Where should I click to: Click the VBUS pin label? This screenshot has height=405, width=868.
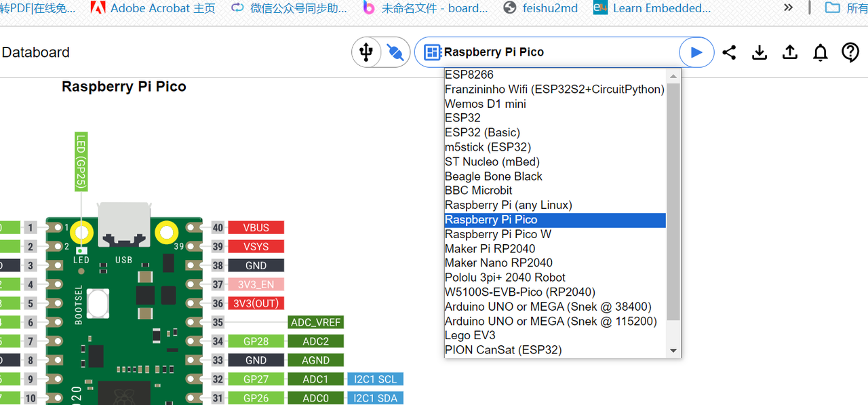pos(256,228)
